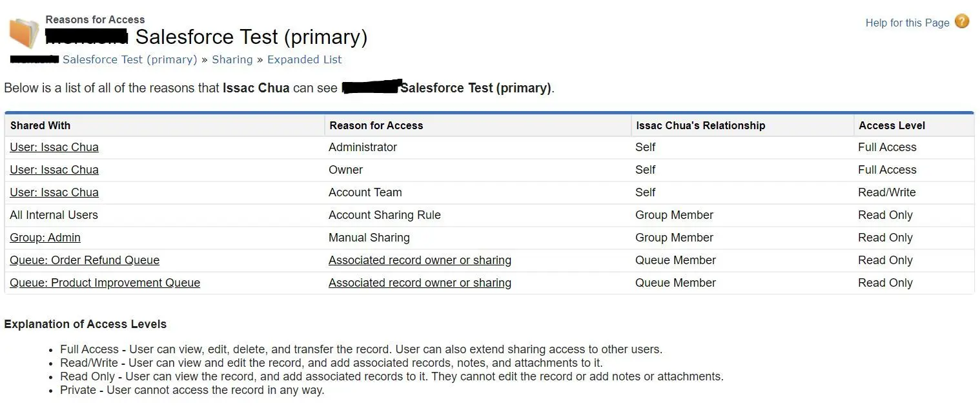This screenshot has width=980, height=412.
Task: Open User: Issac Chua in Administrator row
Action: (x=54, y=147)
